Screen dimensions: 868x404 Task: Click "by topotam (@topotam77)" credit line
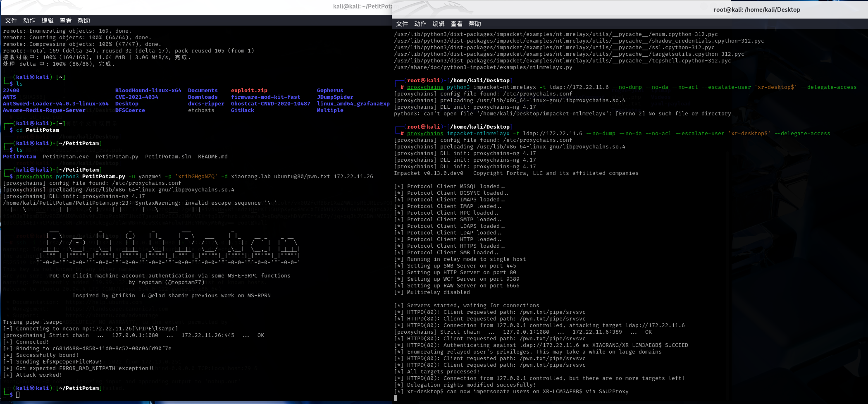(x=167, y=282)
